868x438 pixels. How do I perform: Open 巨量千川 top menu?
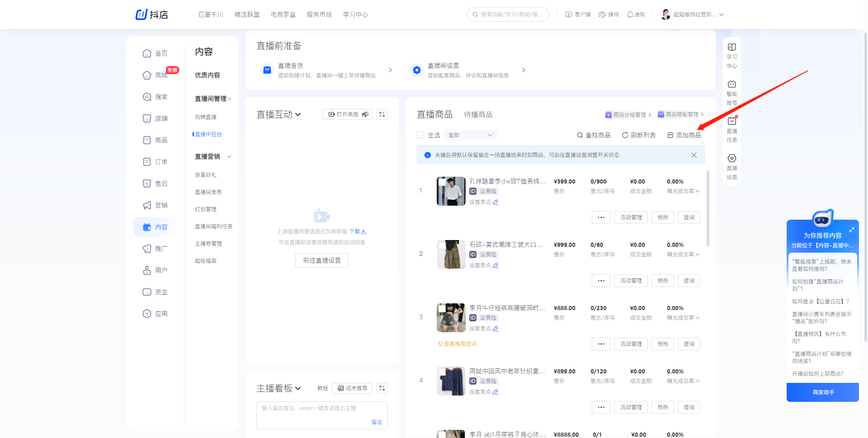tap(211, 14)
